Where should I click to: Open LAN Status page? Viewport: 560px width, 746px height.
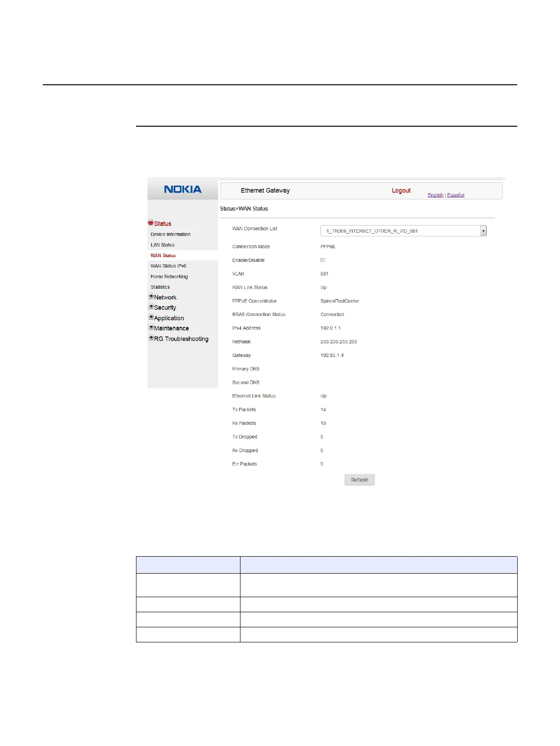162,245
